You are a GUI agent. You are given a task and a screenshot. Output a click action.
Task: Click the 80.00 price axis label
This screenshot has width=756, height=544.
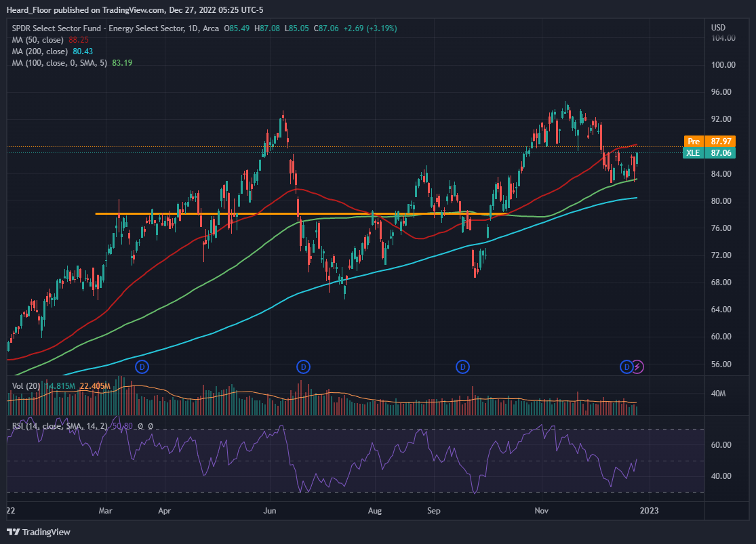pyautogui.click(x=721, y=201)
